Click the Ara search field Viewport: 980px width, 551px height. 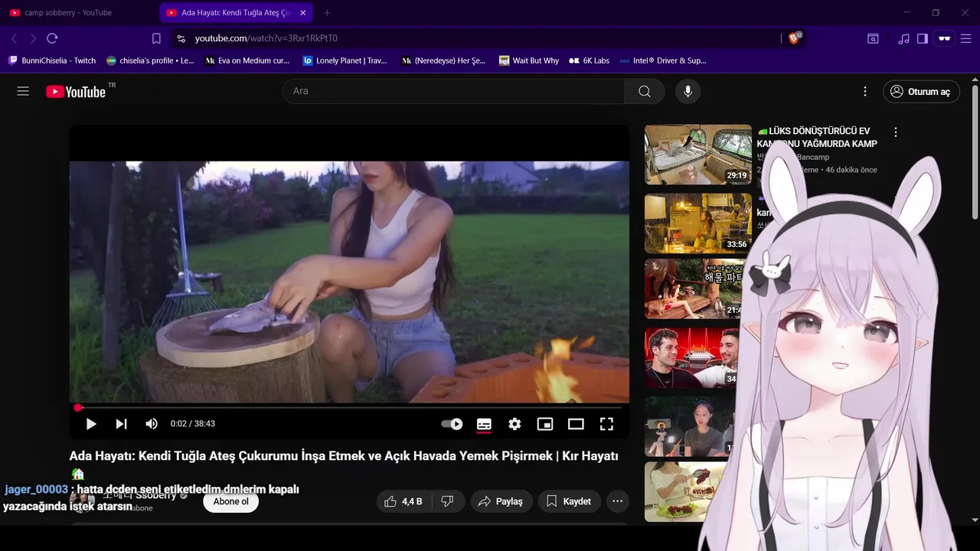pos(453,91)
